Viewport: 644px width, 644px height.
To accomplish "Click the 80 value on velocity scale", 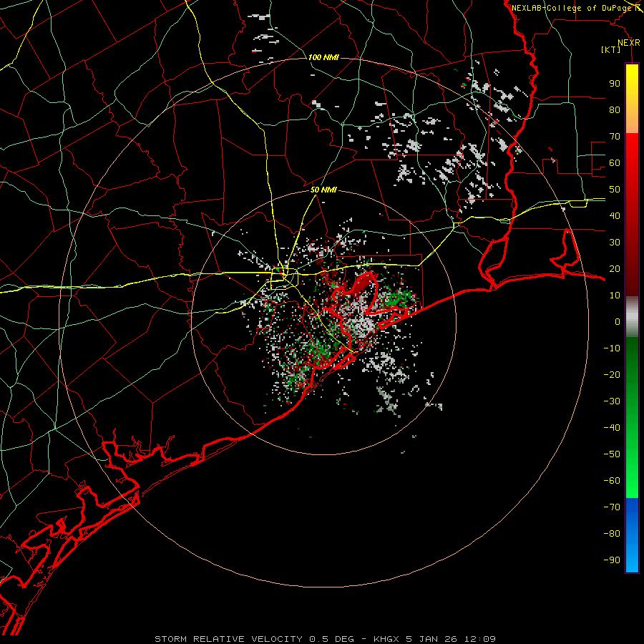I will coord(615,109).
